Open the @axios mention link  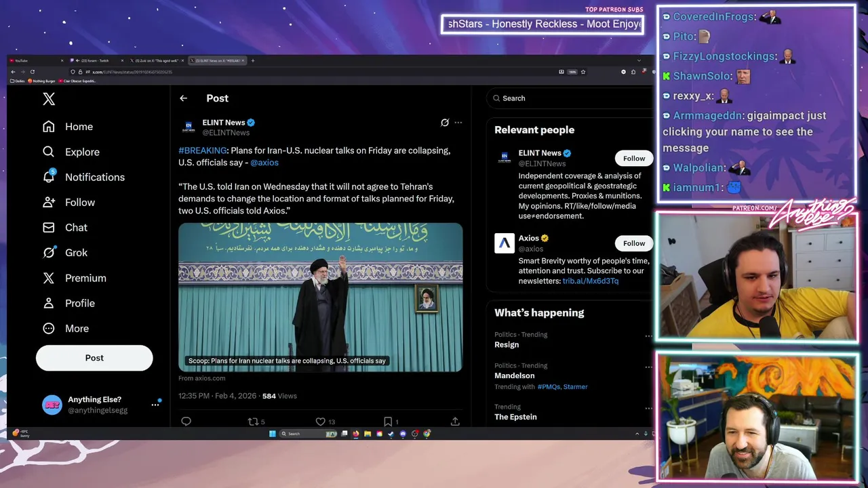tap(264, 163)
